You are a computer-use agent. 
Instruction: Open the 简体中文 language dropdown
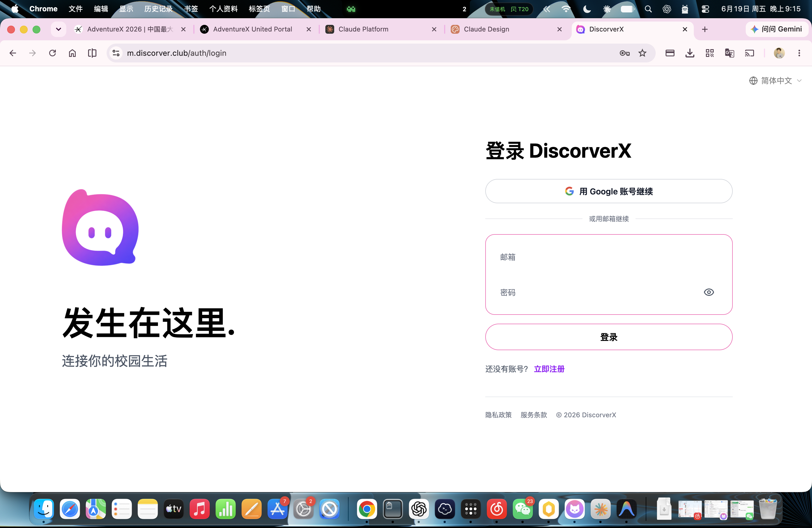pos(776,81)
